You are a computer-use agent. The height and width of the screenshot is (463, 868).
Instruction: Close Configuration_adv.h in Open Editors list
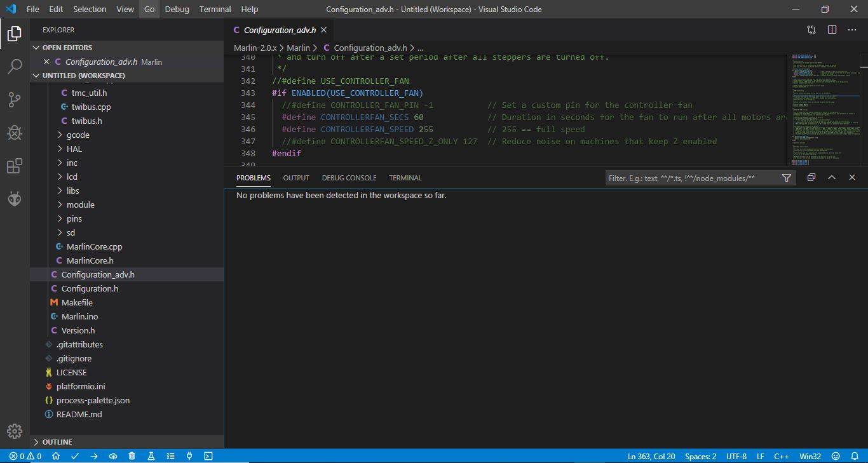[46, 62]
